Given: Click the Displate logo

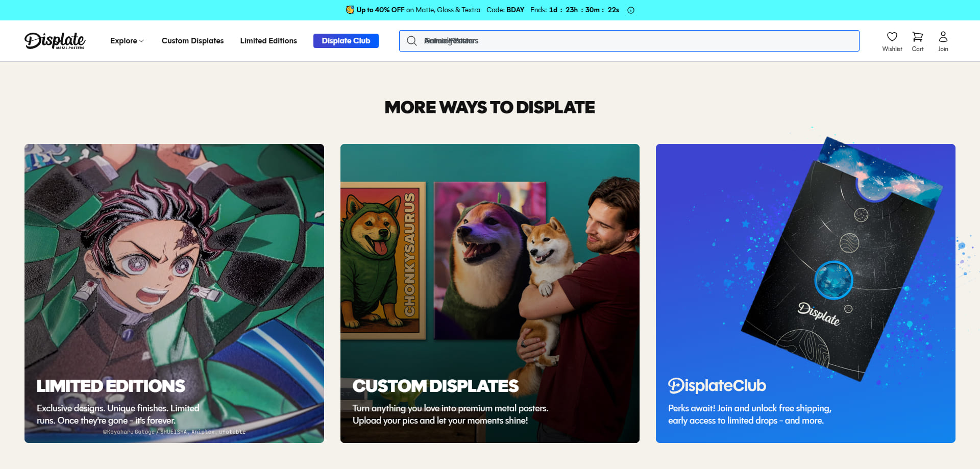Looking at the screenshot, I should point(55,41).
